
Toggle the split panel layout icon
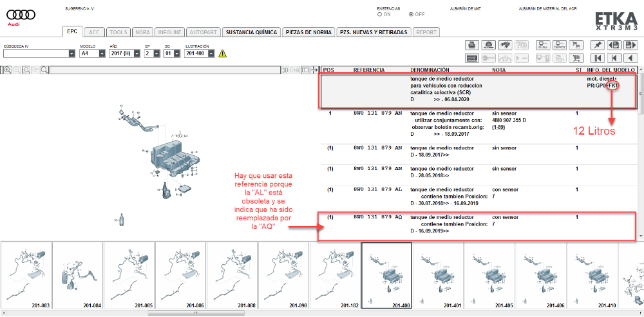coord(305,70)
